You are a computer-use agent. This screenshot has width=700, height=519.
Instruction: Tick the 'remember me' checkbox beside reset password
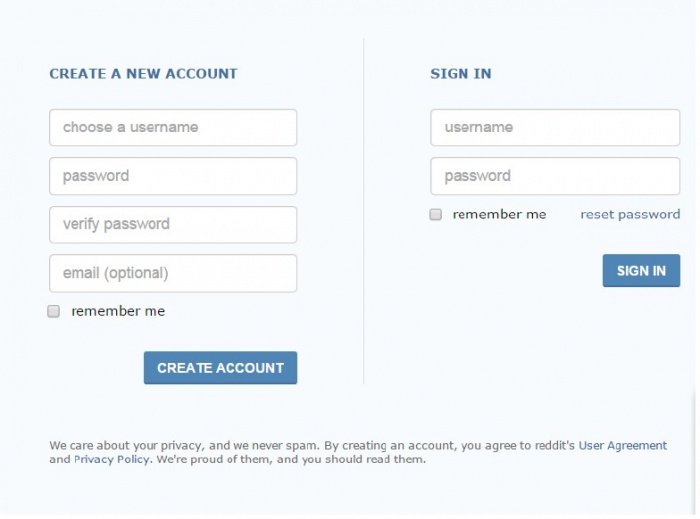(x=436, y=215)
